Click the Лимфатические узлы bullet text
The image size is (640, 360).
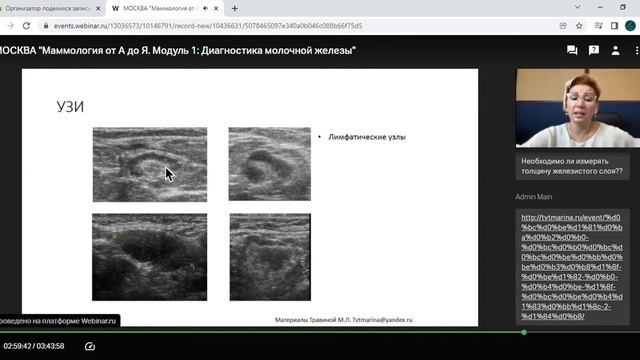pos(367,137)
